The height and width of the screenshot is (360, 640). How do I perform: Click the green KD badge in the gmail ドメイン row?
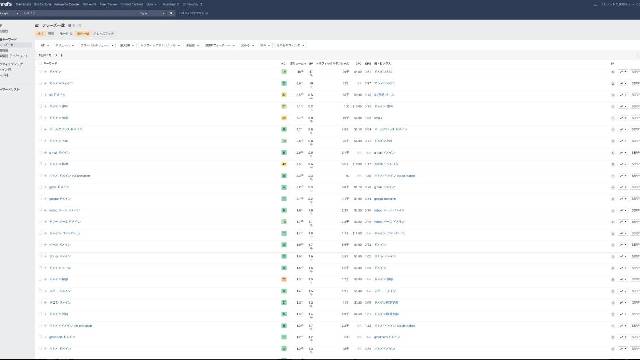coord(284,153)
